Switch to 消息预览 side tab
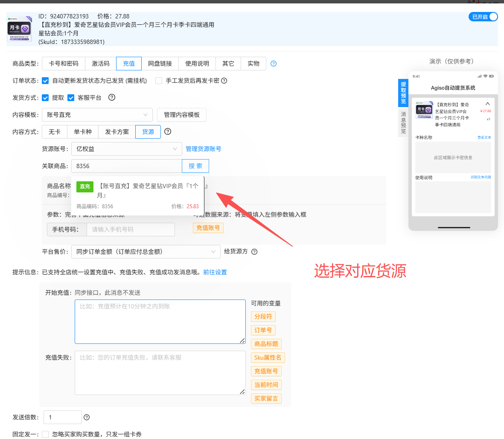Viewport: 504px width, 439px height. tap(403, 122)
